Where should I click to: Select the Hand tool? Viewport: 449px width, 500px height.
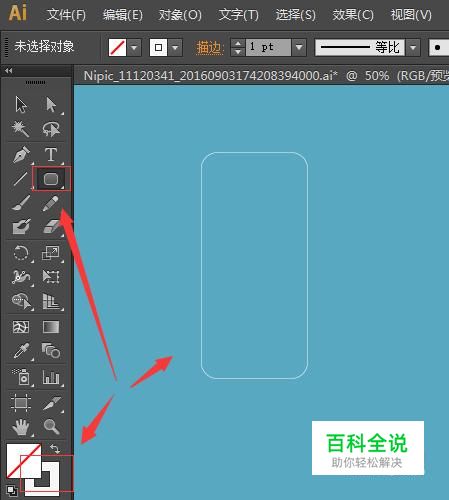click(x=21, y=427)
